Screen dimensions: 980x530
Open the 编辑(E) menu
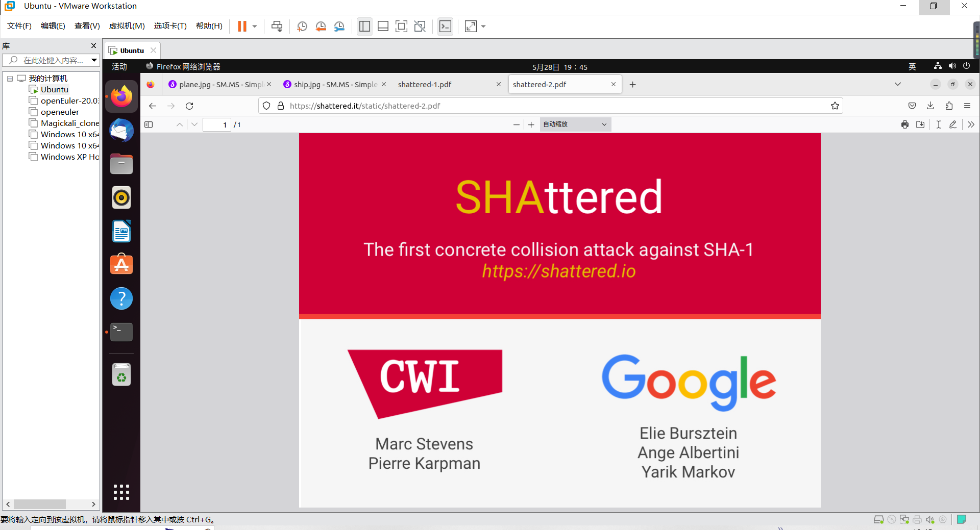pyautogui.click(x=53, y=26)
